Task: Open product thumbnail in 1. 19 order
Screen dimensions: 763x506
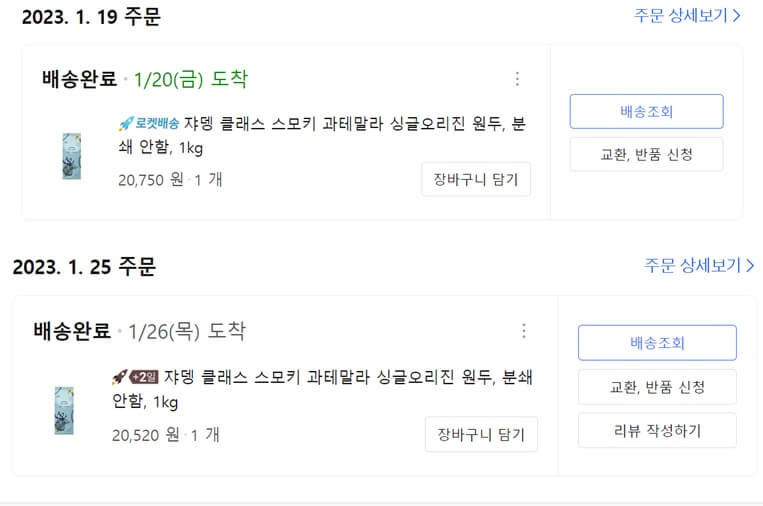Action: tap(71, 156)
